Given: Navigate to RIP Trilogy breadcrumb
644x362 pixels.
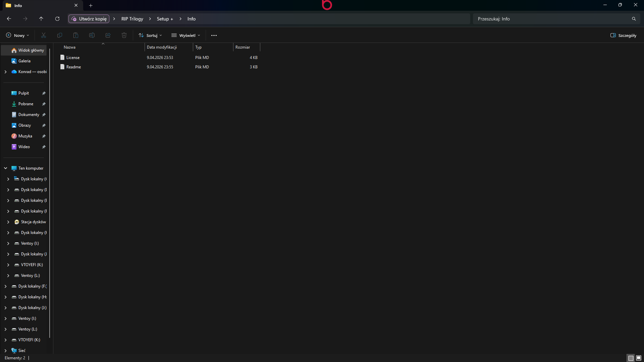Looking at the screenshot, I should (x=132, y=19).
